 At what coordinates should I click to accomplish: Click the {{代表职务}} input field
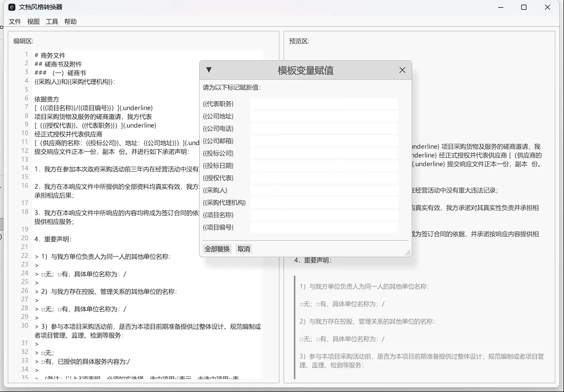click(x=324, y=103)
